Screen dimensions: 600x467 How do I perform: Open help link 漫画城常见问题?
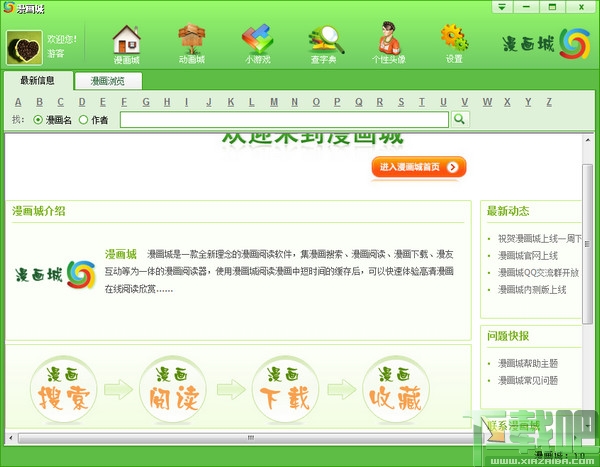(x=528, y=380)
